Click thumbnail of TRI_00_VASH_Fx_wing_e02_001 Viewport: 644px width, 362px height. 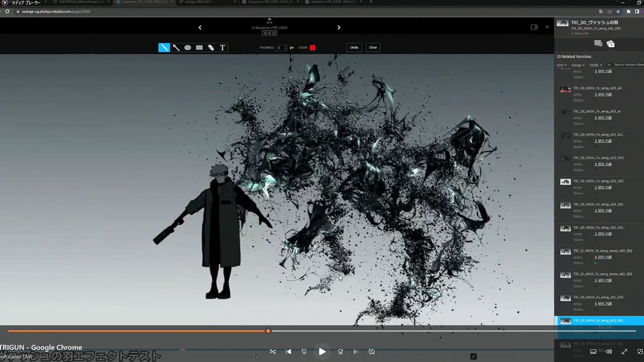pyautogui.click(x=565, y=228)
